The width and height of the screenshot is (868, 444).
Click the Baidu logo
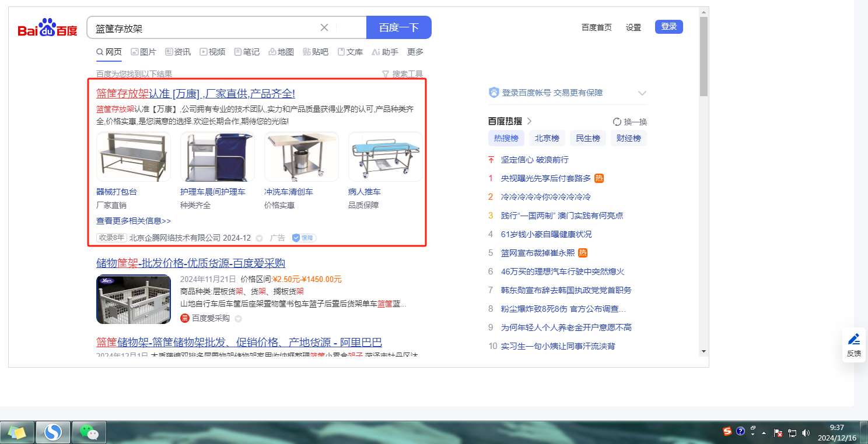(47, 28)
